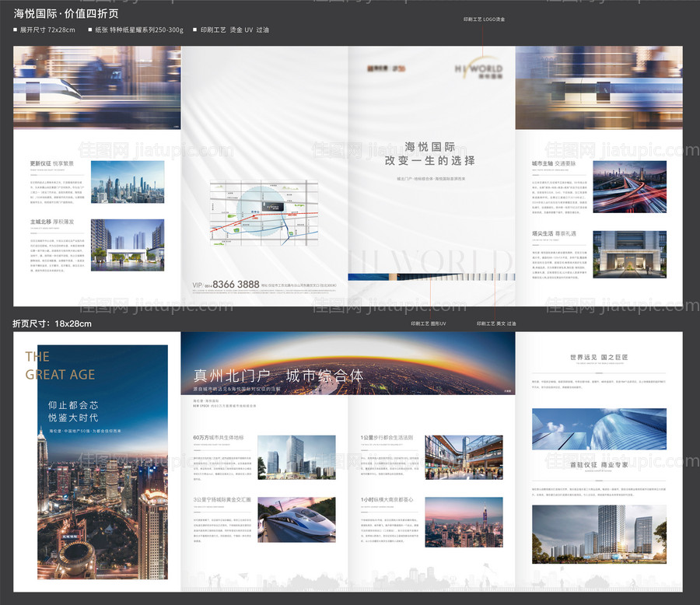The height and width of the screenshot is (605, 700).
Task: Click the 海悦国际 改变一生的选择 cover title
Action: point(430,153)
